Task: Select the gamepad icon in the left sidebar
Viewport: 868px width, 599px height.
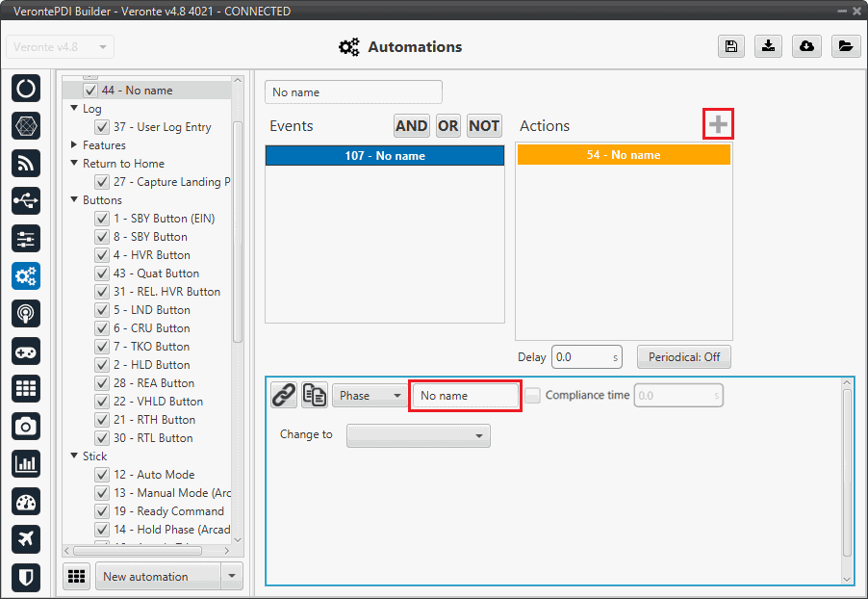Action: click(26, 351)
